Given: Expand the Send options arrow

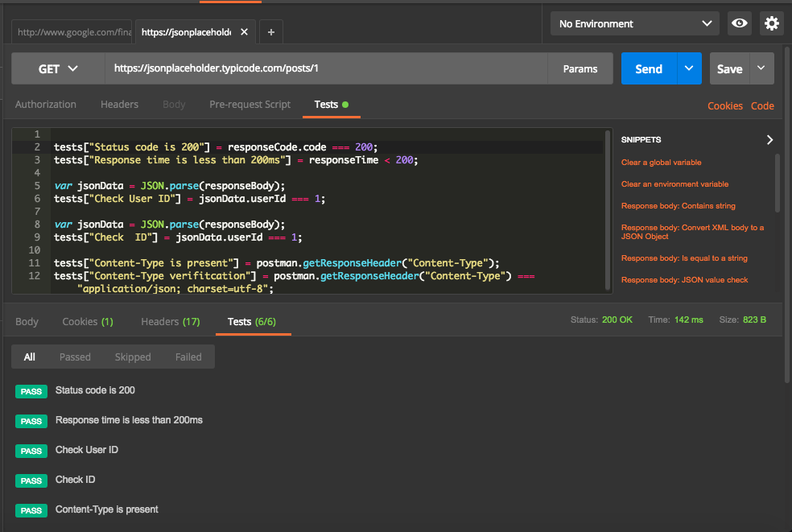Looking at the screenshot, I should [x=689, y=68].
